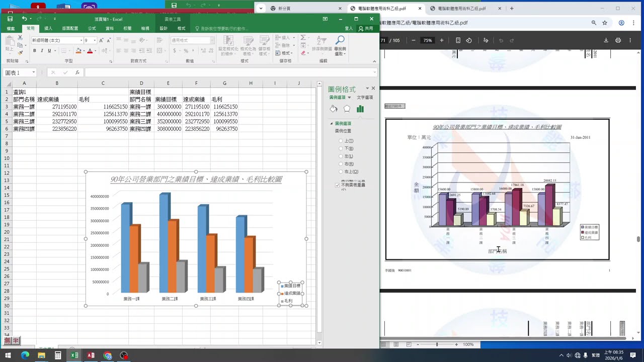Viewport: 644px width, 362px height.
Task: Open the font color dropdown arrow
Action: (95, 51)
